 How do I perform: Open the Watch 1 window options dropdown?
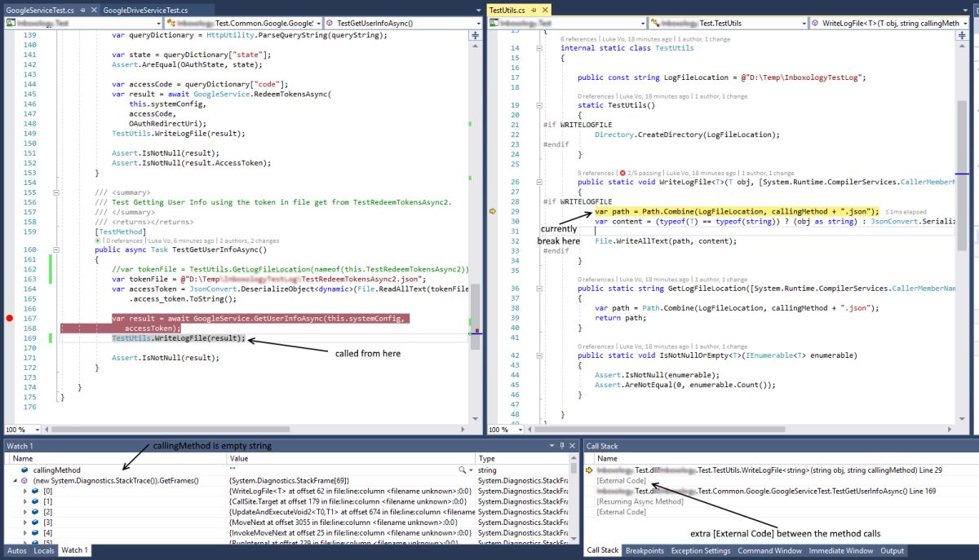[x=552, y=446]
